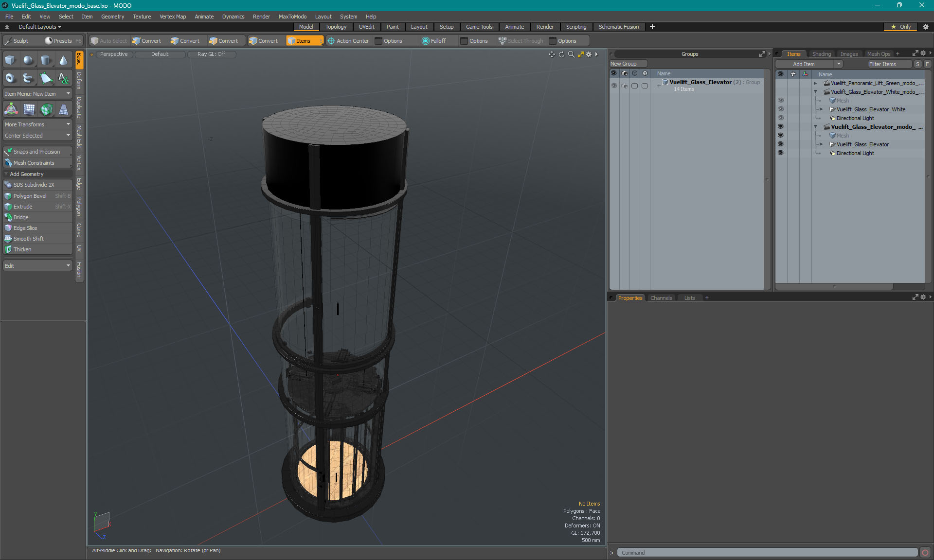The image size is (934, 560).
Task: Open More Transforms dropdown
Action: pyautogui.click(x=37, y=124)
